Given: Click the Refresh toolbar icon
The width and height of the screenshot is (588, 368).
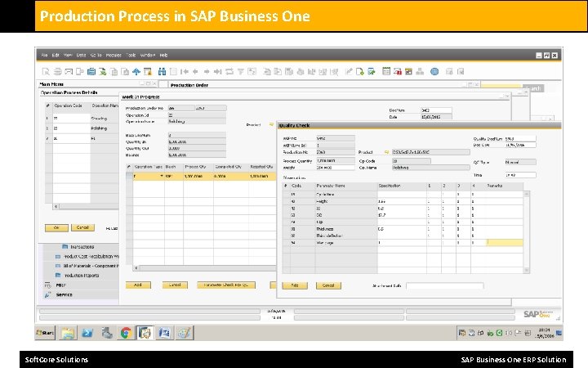Looking at the screenshot, I should (x=229, y=71).
